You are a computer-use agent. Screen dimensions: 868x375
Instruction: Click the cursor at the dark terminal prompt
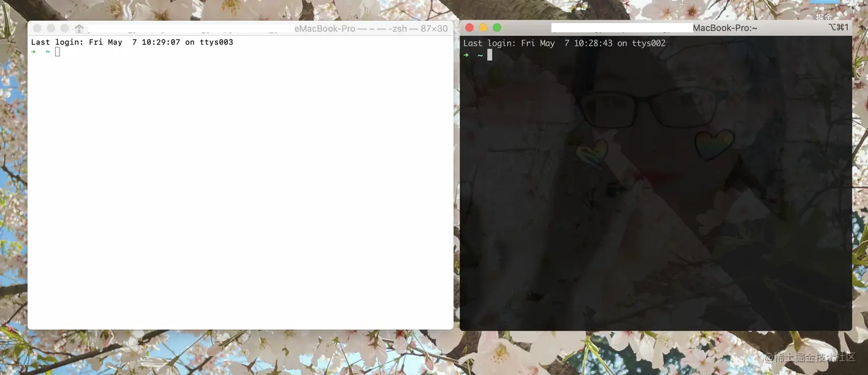[x=490, y=55]
